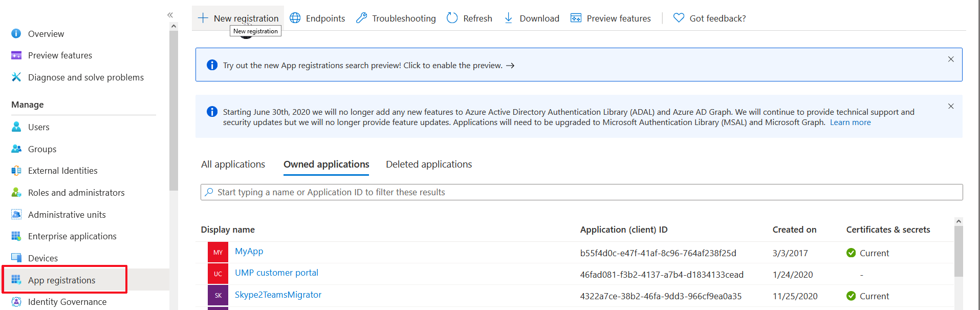Open Troubleshooting wrench tool
Screen dimensions: 980x310
click(396, 18)
